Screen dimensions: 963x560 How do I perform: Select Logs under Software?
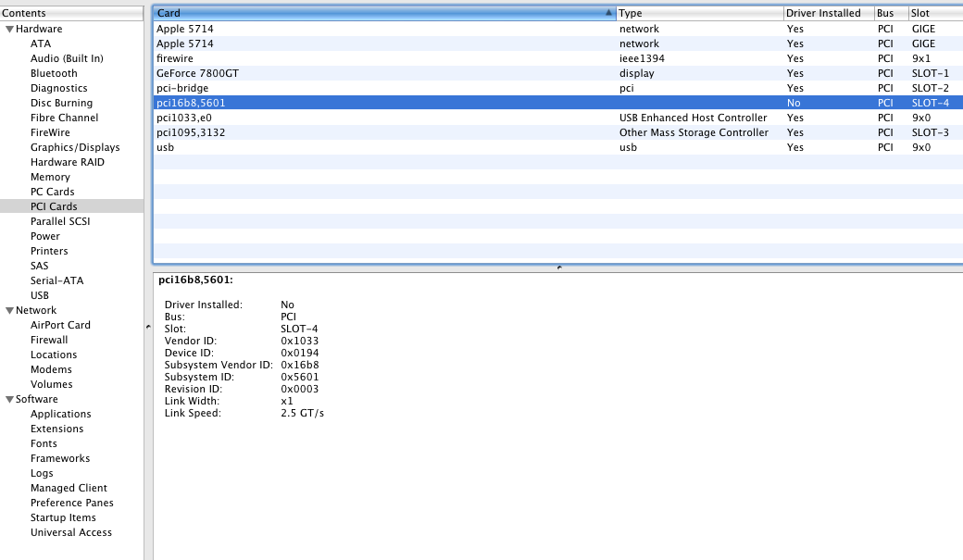[42, 473]
